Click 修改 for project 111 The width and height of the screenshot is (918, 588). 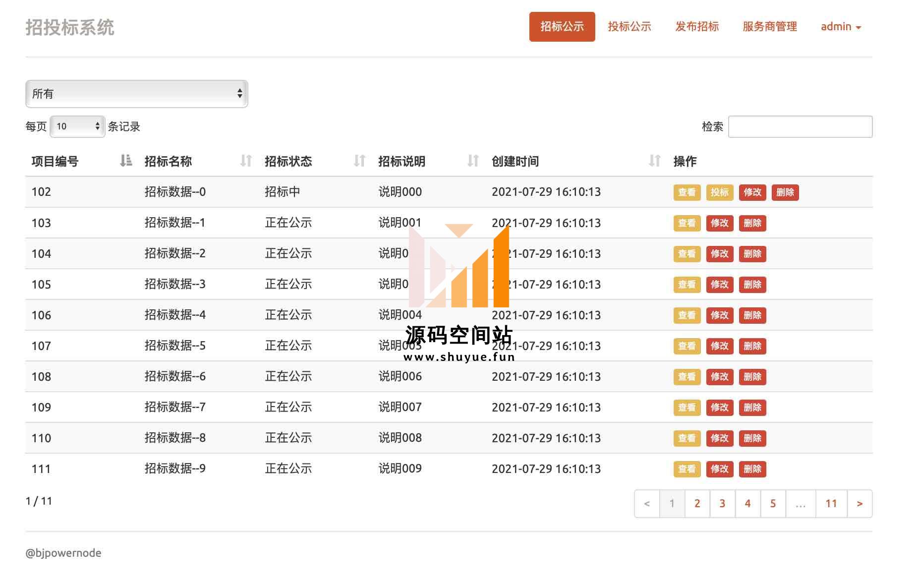(x=720, y=469)
